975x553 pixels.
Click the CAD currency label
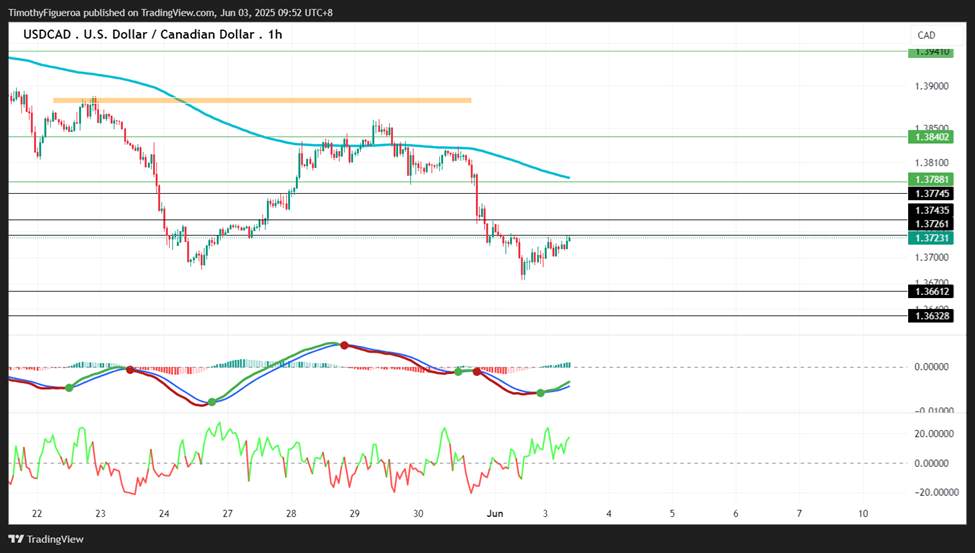pos(926,35)
